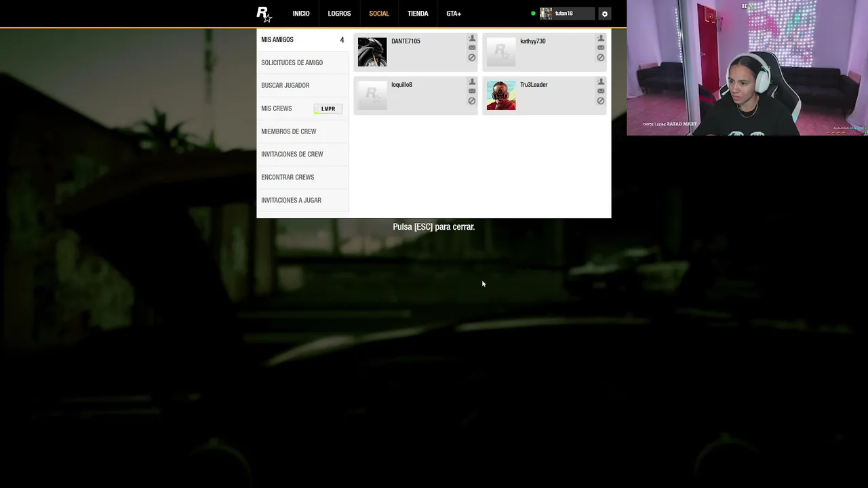This screenshot has width=868, height=488.
Task: Click the person icon on kathyy730's card
Action: [601, 39]
